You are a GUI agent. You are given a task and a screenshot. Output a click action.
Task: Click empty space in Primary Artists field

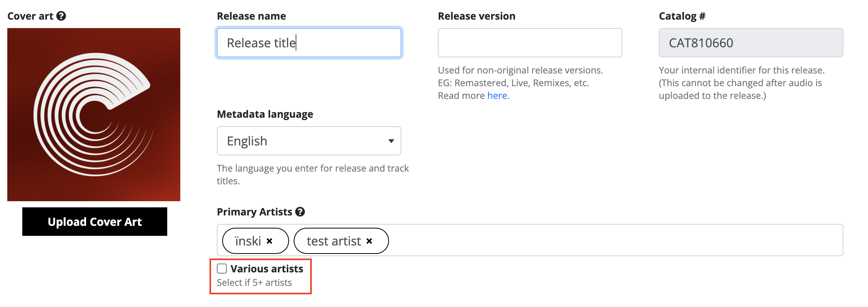coord(615,240)
